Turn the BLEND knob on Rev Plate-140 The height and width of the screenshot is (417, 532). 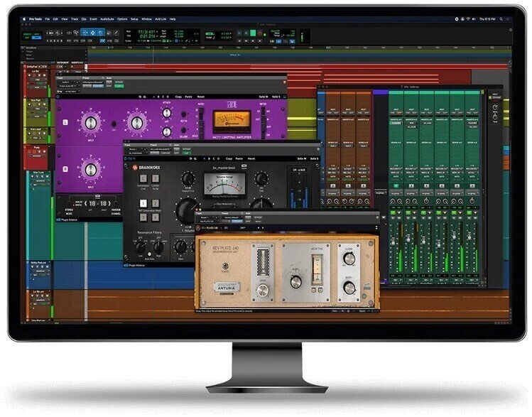(349, 259)
